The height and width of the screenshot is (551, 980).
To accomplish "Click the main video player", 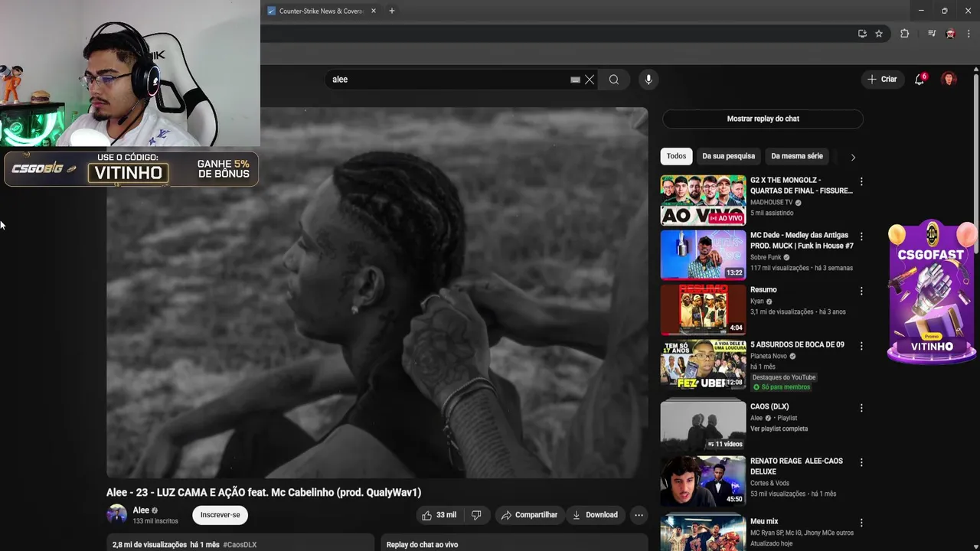I will [377, 292].
